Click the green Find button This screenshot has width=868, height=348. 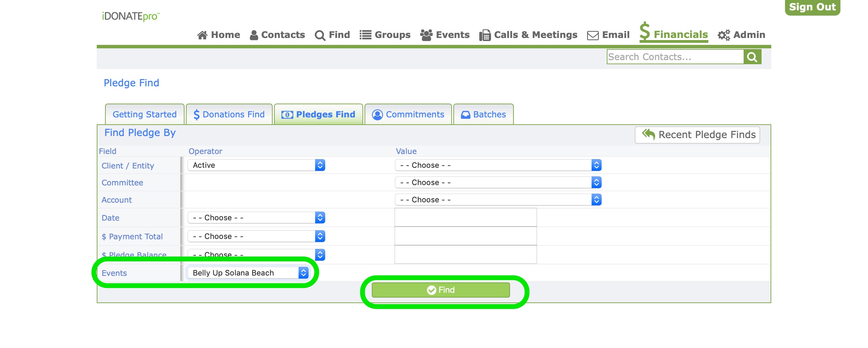pos(441,290)
